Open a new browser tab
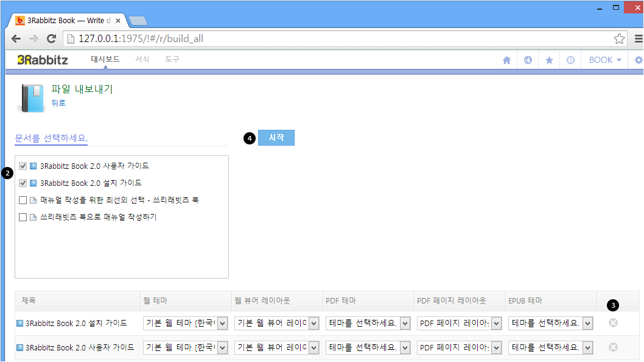The height and width of the screenshot is (362, 644). coord(138,21)
